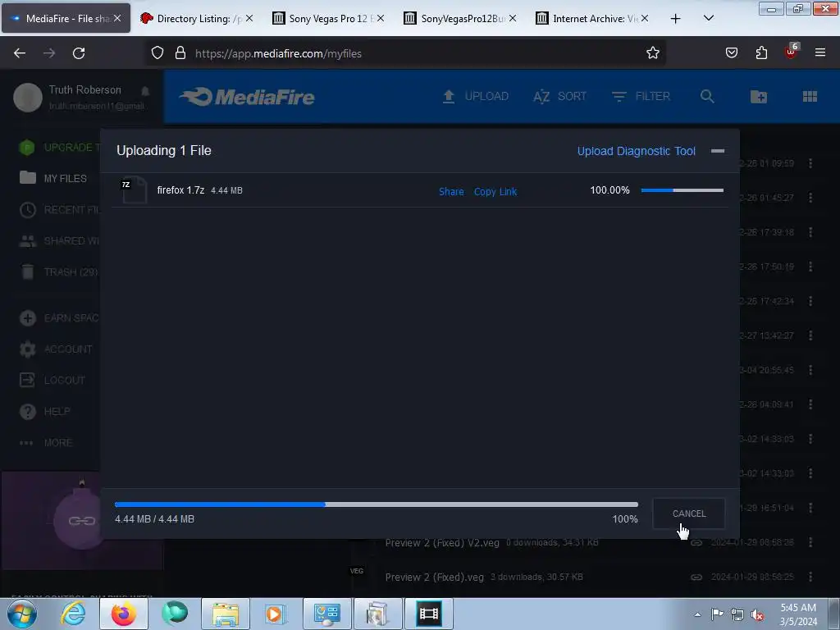Minimize the upload dialog with the dash icon
The image size is (840, 630).
717,151
